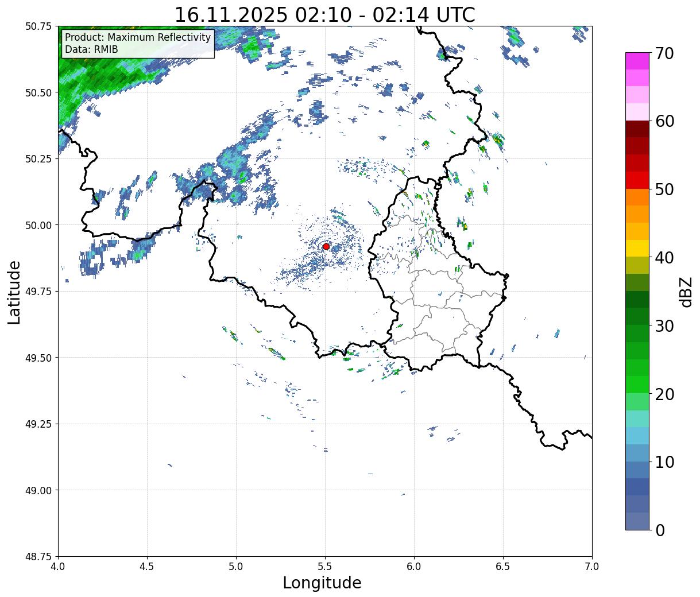Click the colorbar tick label 50
The height and width of the screenshot is (597, 700).
point(664,189)
